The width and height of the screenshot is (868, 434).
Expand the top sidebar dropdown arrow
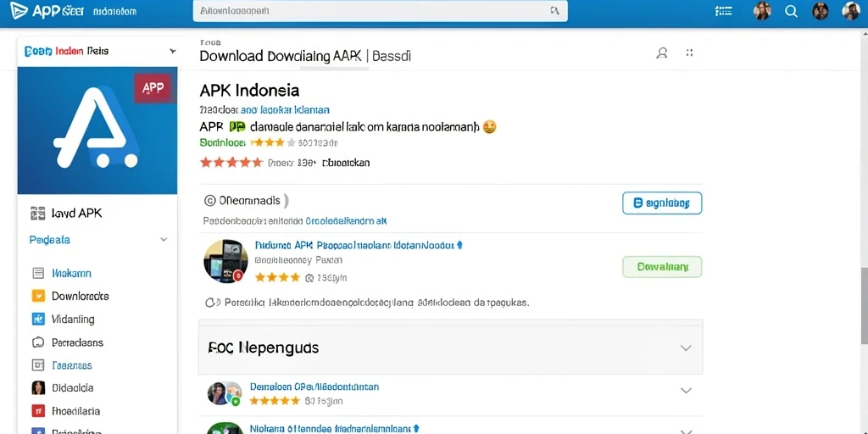pos(173,51)
